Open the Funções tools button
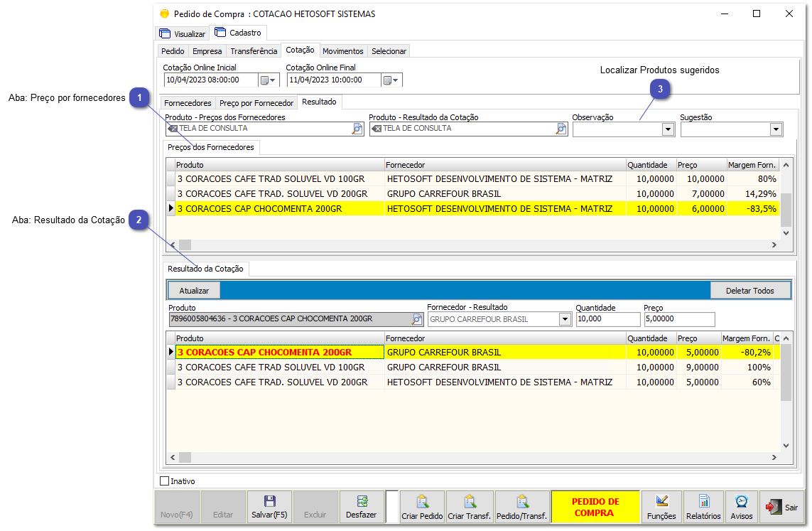 pos(661,507)
